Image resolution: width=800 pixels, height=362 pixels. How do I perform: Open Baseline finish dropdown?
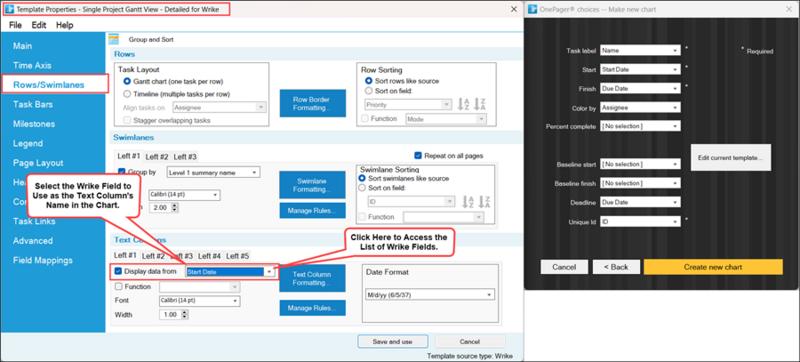pyautogui.click(x=640, y=183)
